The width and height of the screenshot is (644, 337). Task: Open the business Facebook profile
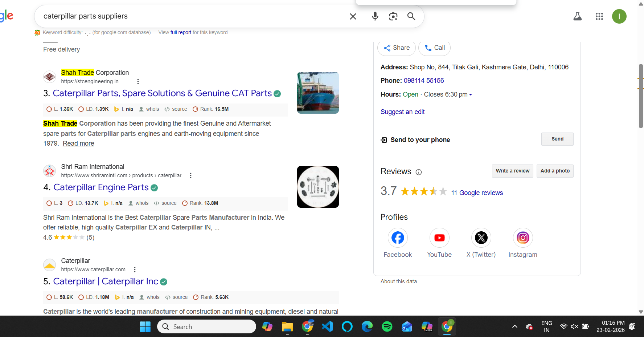coord(398,238)
